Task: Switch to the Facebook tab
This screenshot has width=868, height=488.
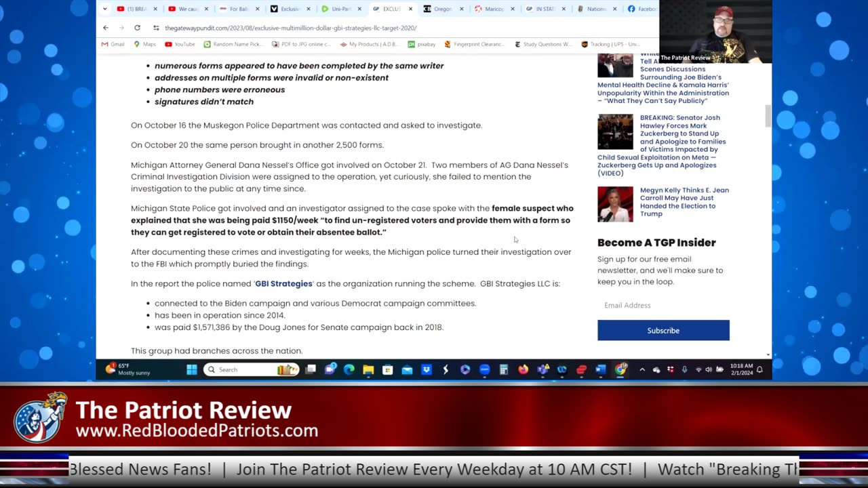Action: [x=642, y=9]
